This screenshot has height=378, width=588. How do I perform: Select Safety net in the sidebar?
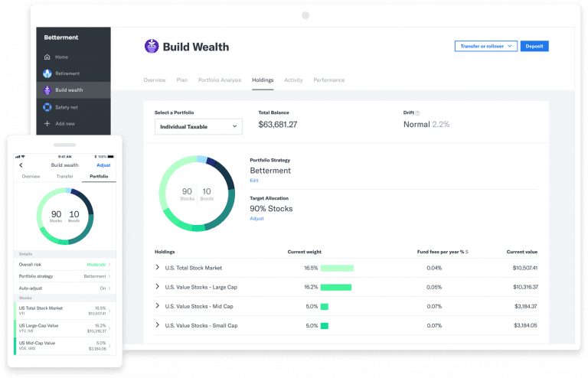pyautogui.click(x=67, y=107)
